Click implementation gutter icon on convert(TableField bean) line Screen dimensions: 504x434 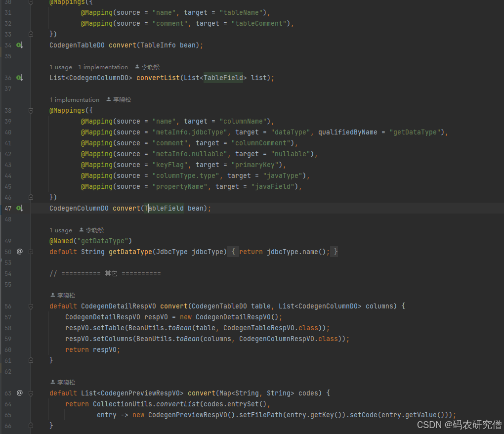(x=20, y=208)
